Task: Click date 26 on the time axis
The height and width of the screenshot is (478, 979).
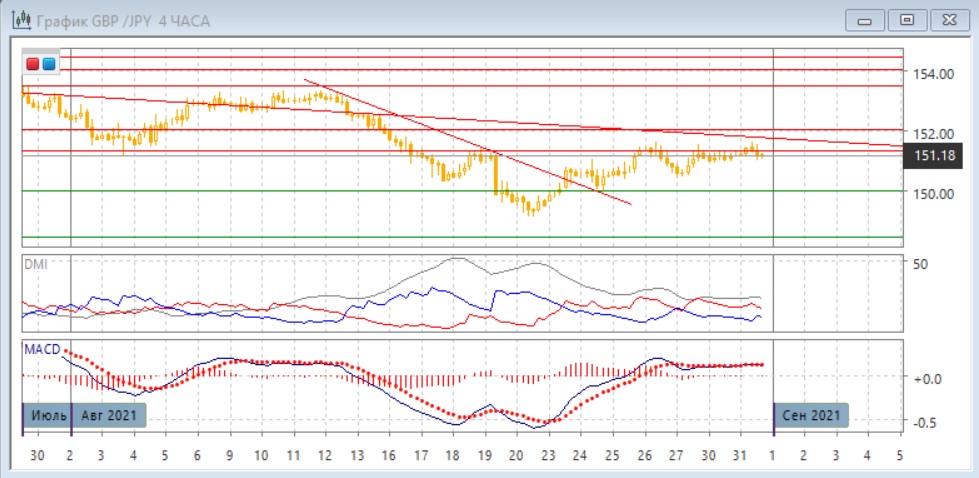Action: (645, 454)
